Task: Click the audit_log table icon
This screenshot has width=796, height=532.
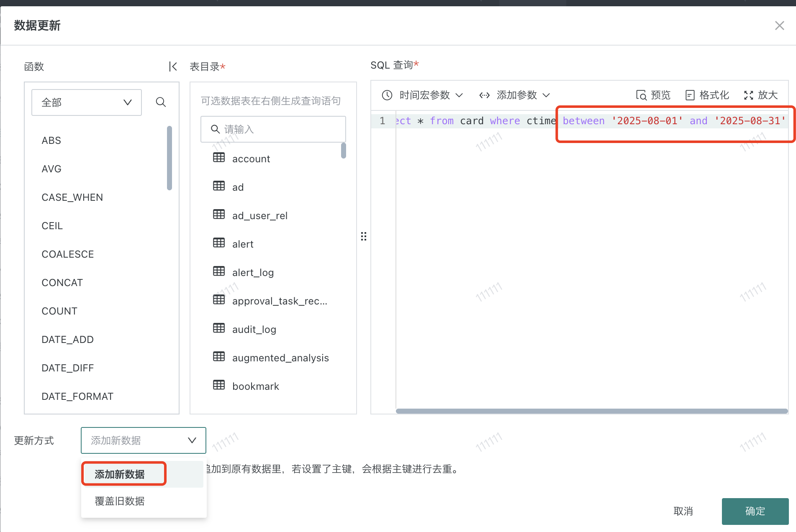Action: (219, 328)
